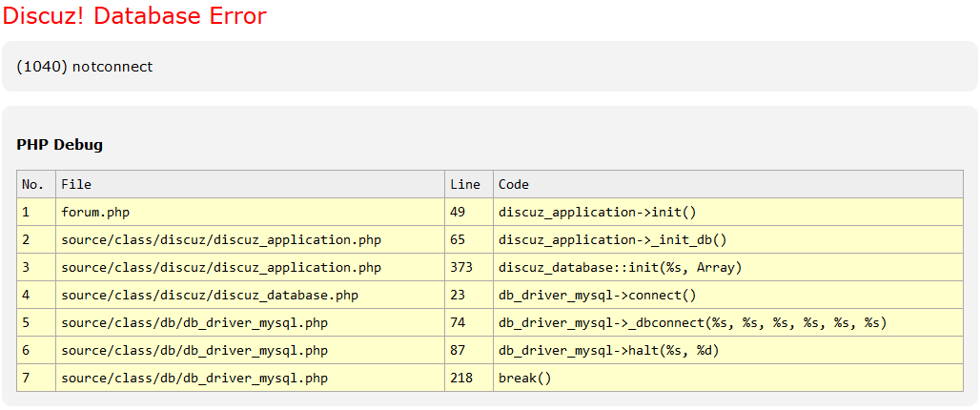980x410 pixels.
Task: Click the discuz_application.php file in row 2
Action: [x=250, y=239]
